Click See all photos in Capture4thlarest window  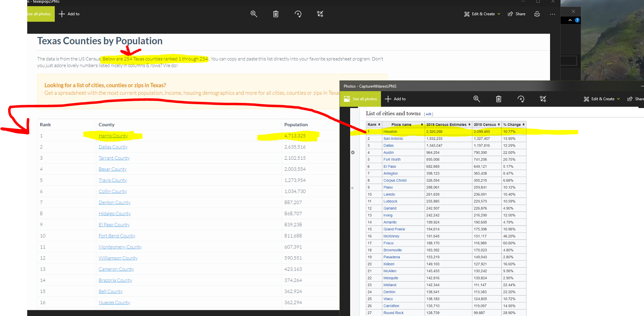[361, 99]
